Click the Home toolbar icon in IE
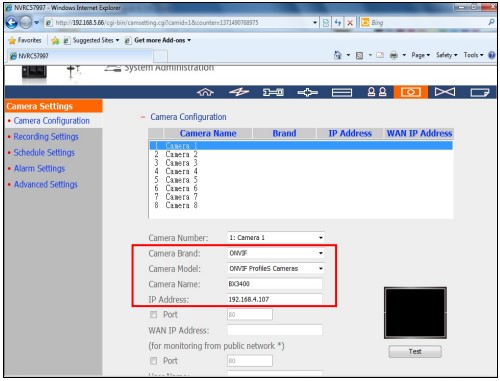 [338, 55]
